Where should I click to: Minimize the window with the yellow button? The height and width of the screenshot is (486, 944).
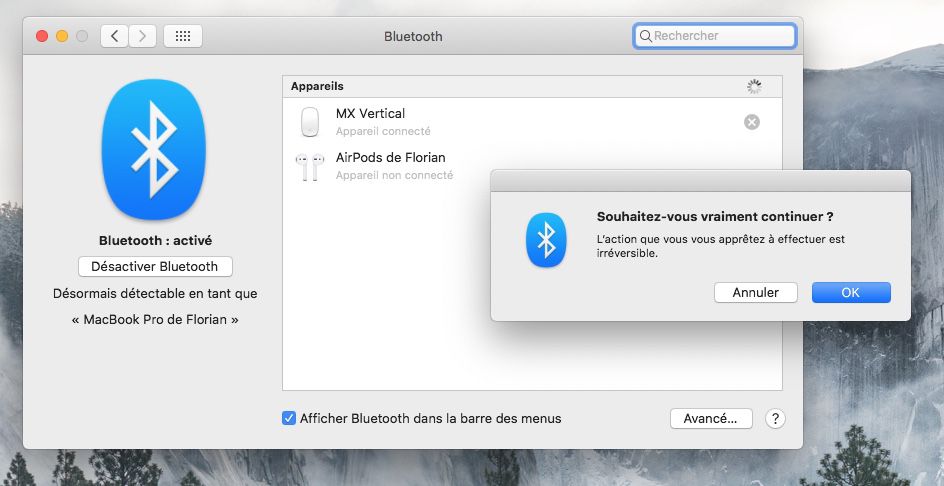[x=62, y=36]
